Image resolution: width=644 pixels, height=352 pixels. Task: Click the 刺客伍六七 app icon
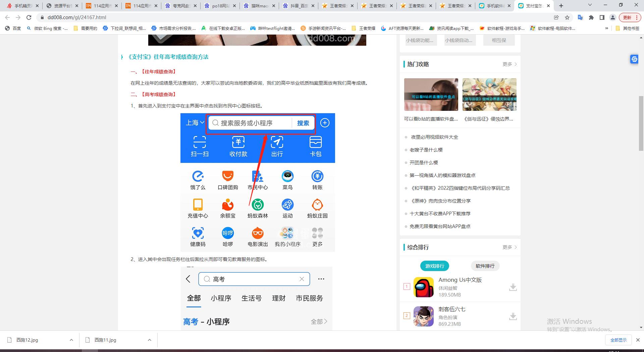[x=423, y=316]
